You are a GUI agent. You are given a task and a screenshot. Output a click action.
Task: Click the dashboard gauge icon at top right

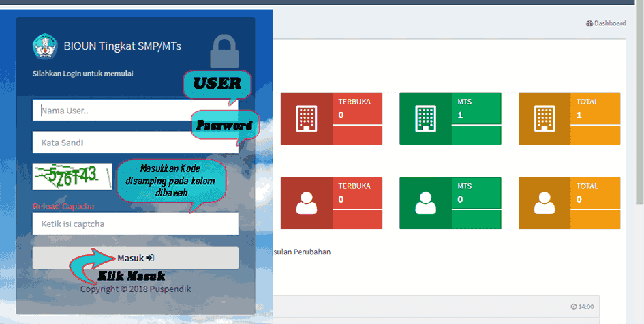[589, 23]
